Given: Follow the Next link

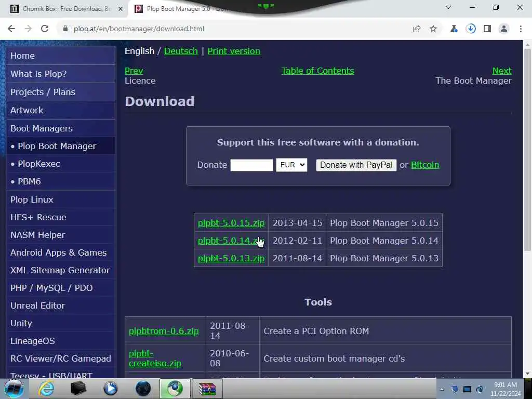Looking at the screenshot, I should coord(502,71).
